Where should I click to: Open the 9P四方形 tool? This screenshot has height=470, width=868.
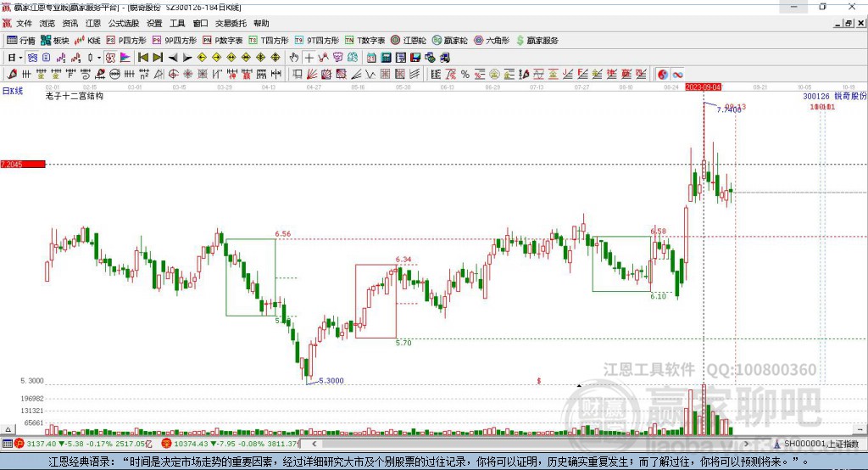(x=175, y=41)
